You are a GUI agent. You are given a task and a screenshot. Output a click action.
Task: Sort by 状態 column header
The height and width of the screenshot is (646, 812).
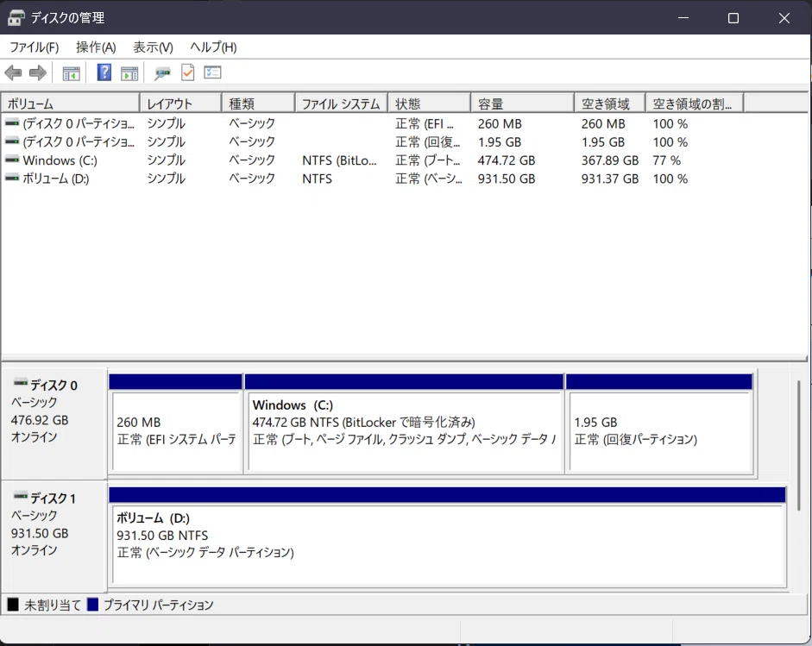coord(430,103)
